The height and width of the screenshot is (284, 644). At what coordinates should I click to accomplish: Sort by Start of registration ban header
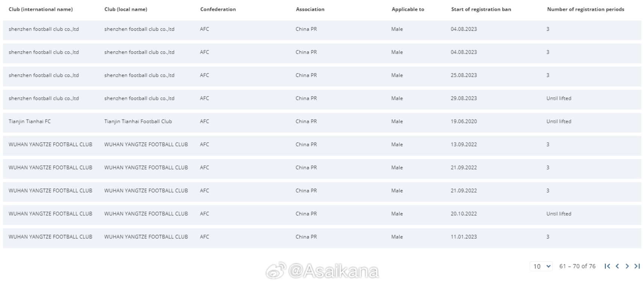(x=481, y=9)
